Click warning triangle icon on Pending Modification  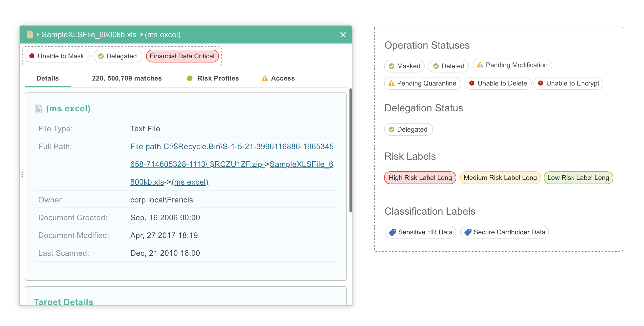click(480, 65)
